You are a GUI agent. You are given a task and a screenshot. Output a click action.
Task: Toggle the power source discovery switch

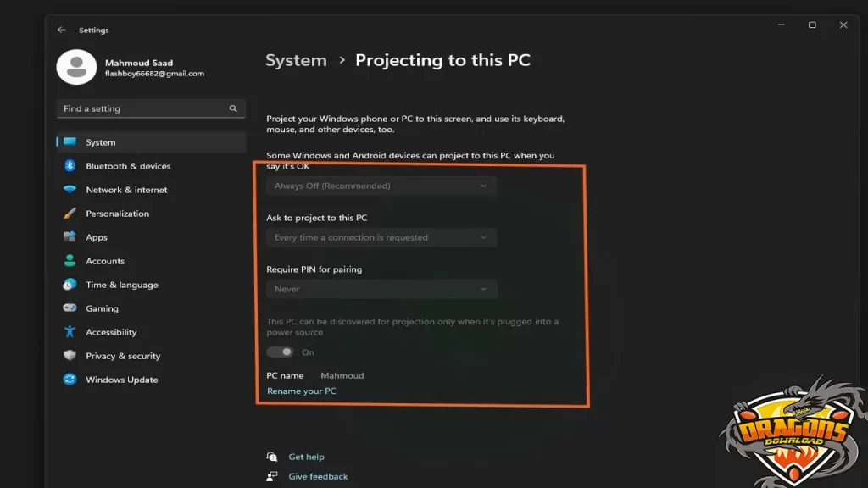click(x=280, y=352)
